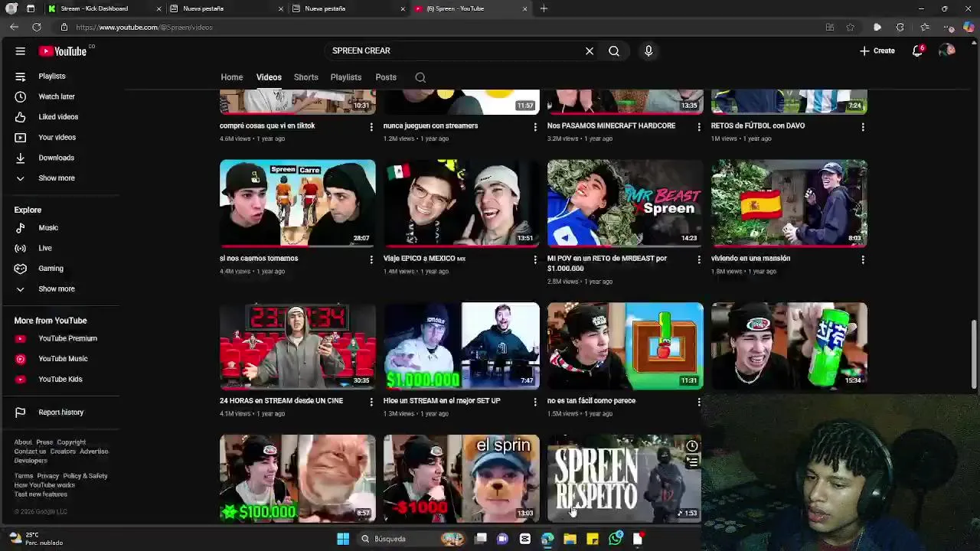Open browser extensions puzzle icon

900,28
